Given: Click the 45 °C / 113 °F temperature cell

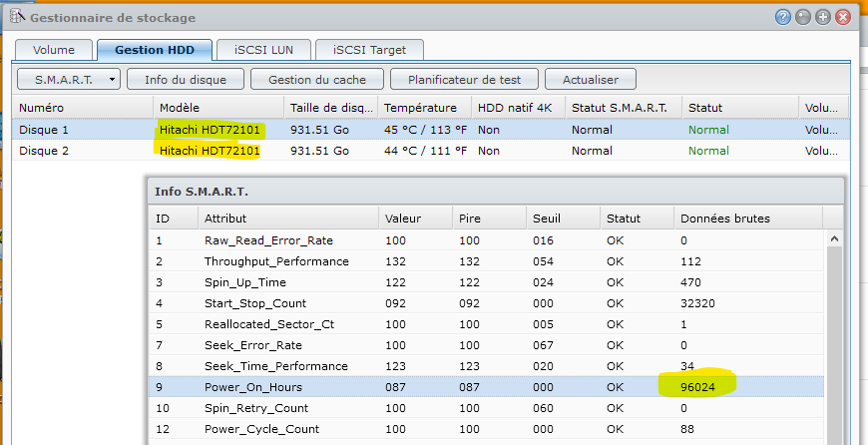Looking at the screenshot, I should click(425, 130).
